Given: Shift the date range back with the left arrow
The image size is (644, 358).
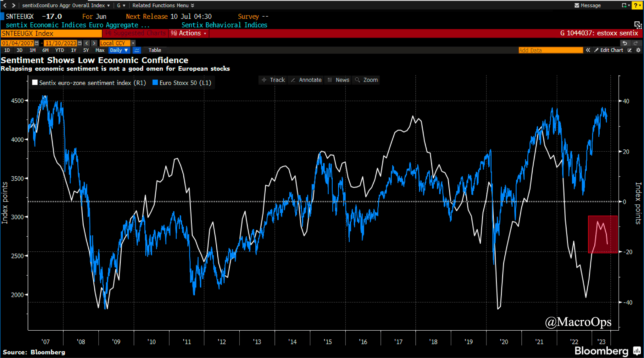Looking at the screenshot, I should 87,43.
